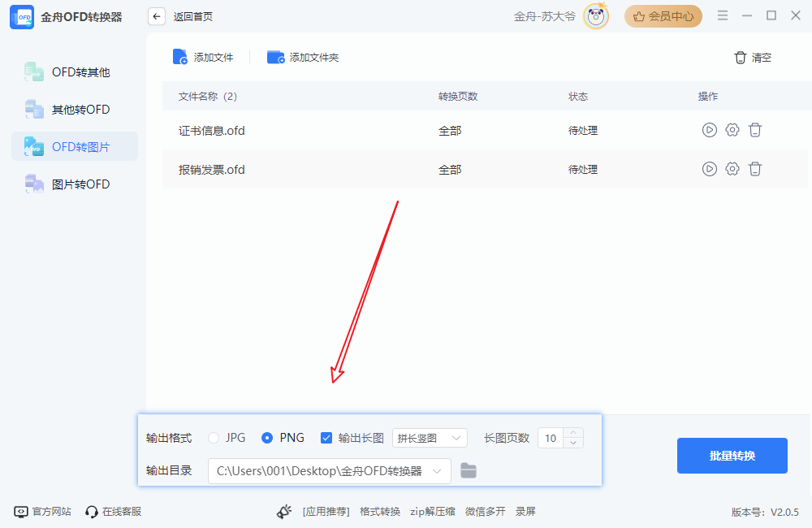Click 待处理 status of 报销发票.ofd
Screen dimensions: 812x528
coord(582,170)
